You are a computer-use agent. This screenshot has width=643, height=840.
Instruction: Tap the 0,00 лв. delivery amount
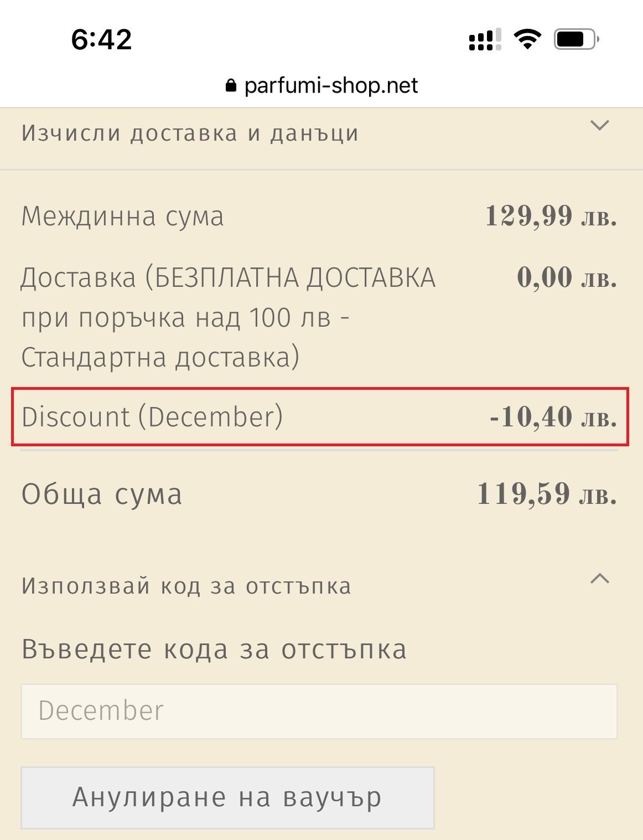(567, 277)
